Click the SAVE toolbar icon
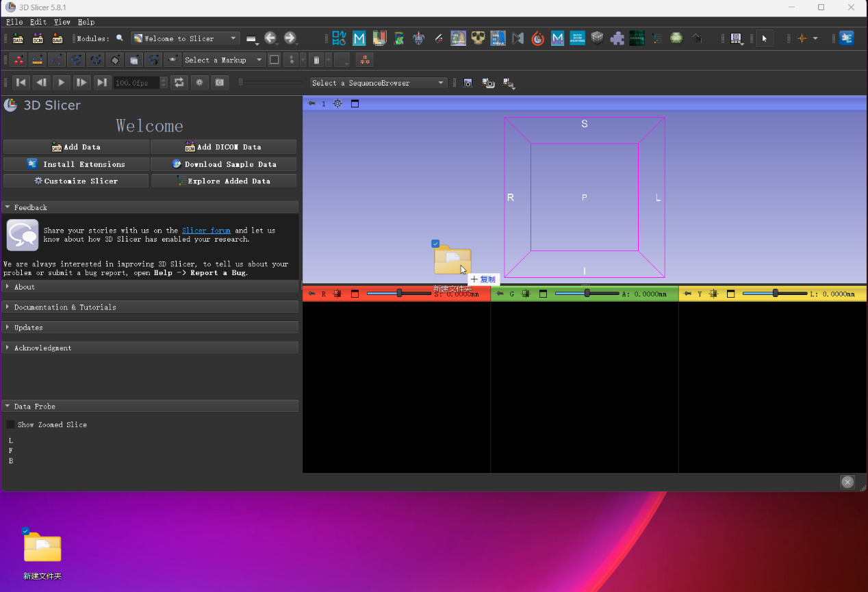 point(58,38)
